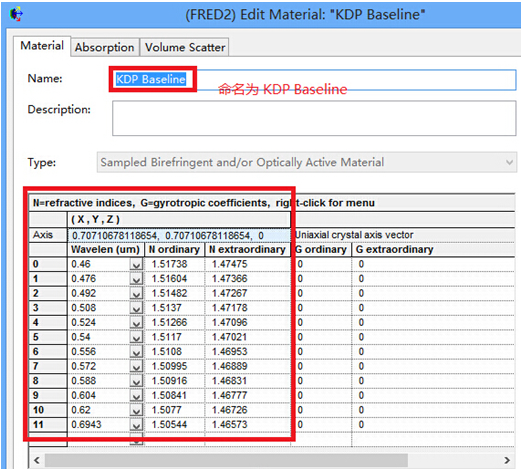Click the FRED application icon in title bar

tap(16, 14)
